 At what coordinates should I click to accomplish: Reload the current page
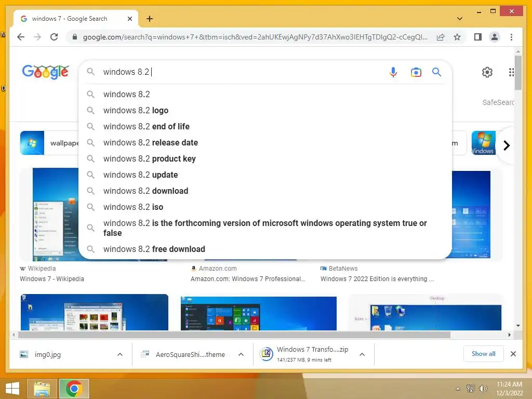(54, 37)
